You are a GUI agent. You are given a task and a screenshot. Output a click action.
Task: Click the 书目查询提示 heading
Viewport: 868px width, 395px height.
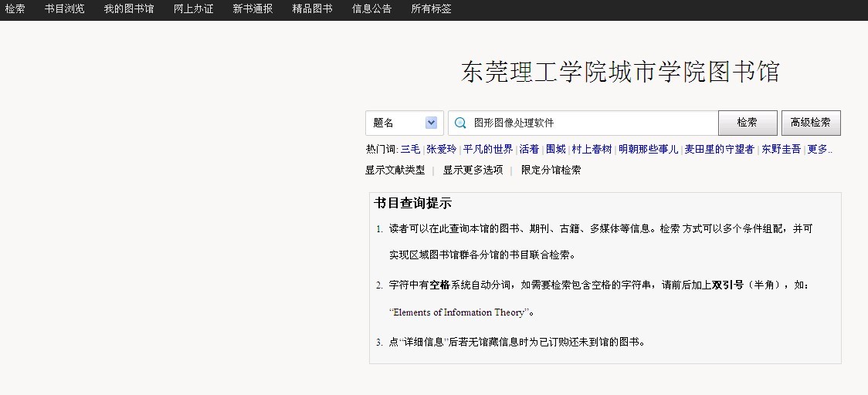[x=412, y=203]
